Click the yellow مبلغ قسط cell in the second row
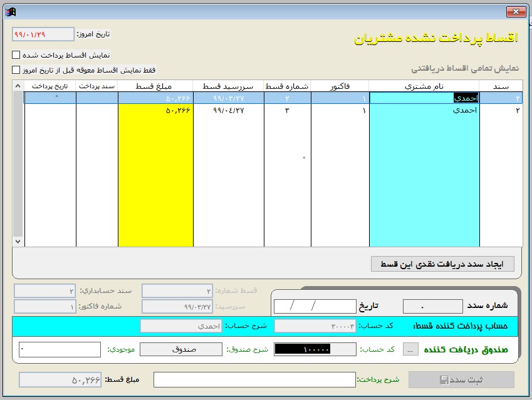 (x=155, y=110)
